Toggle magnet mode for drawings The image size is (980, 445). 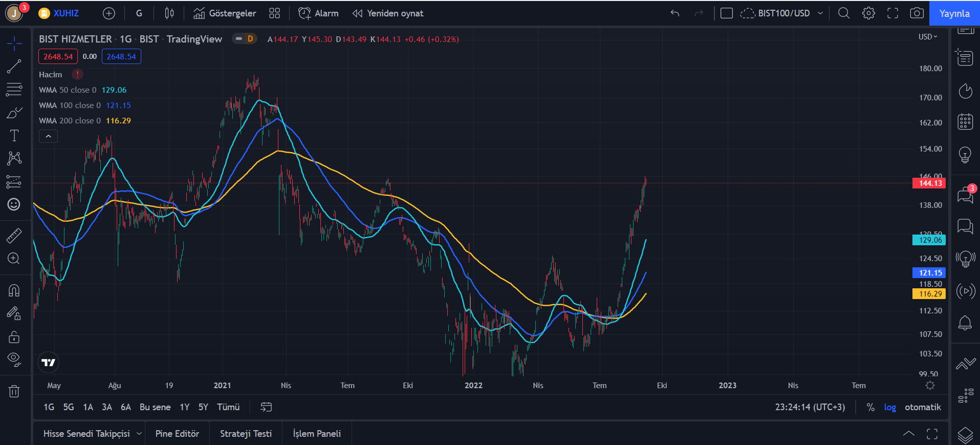(x=14, y=290)
